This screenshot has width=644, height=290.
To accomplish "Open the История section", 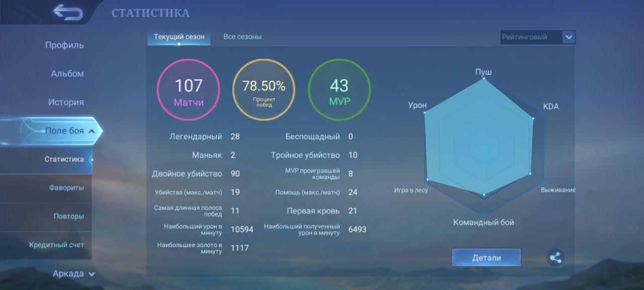I will [x=66, y=102].
